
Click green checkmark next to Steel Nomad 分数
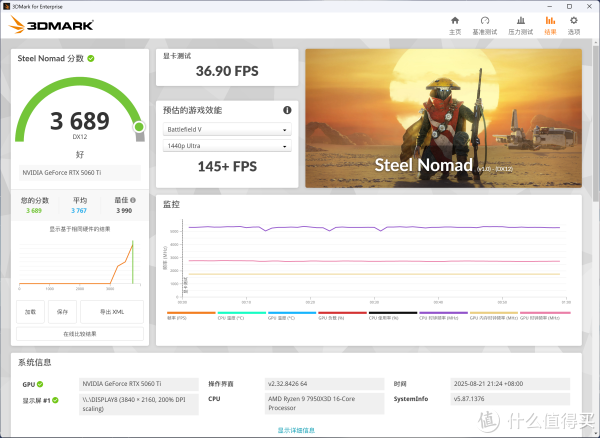pyautogui.click(x=91, y=59)
